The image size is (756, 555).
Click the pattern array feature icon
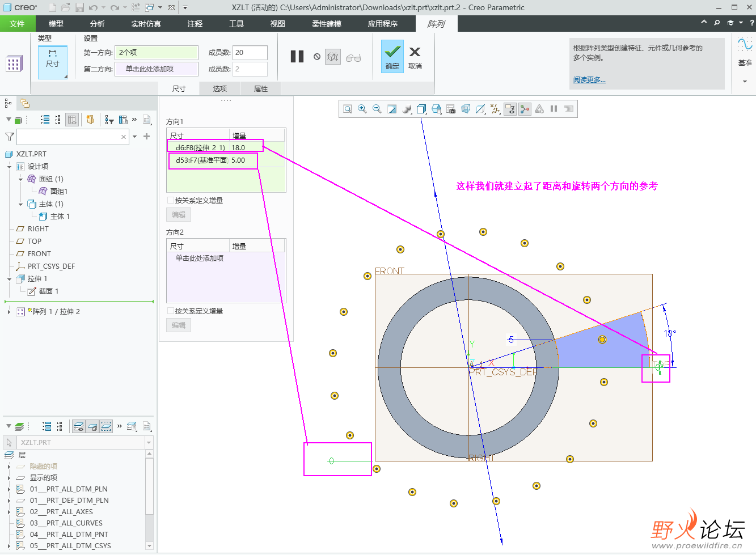click(14, 63)
